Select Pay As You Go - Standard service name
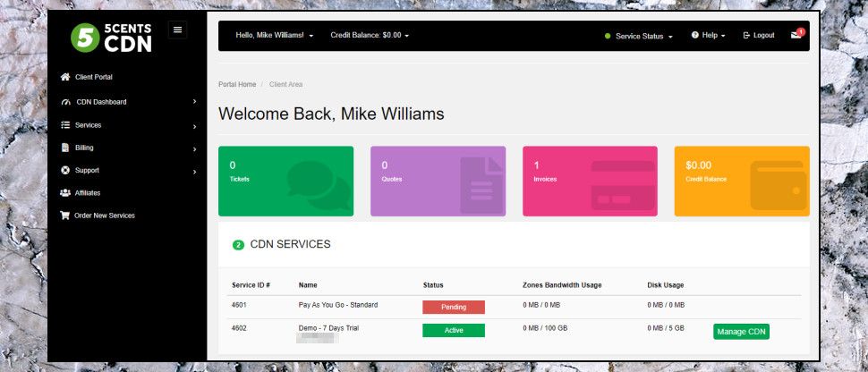The width and height of the screenshot is (868, 372). (x=338, y=305)
